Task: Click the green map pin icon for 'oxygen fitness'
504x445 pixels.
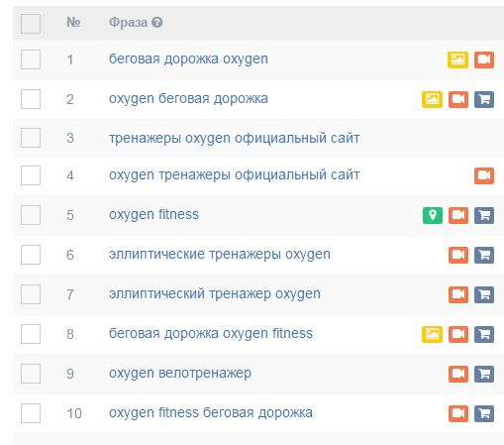Action: tap(433, 215)
